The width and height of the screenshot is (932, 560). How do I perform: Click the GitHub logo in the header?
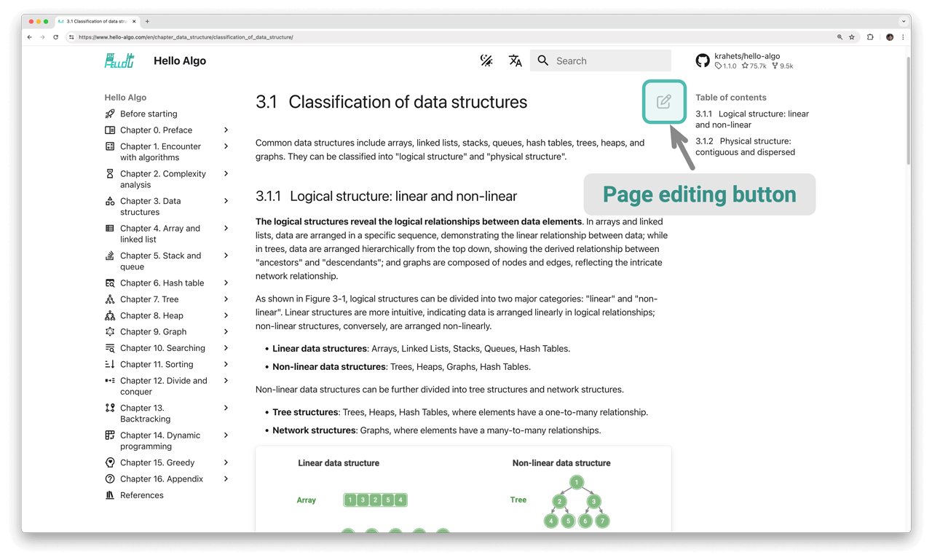[x=702, y=60]
